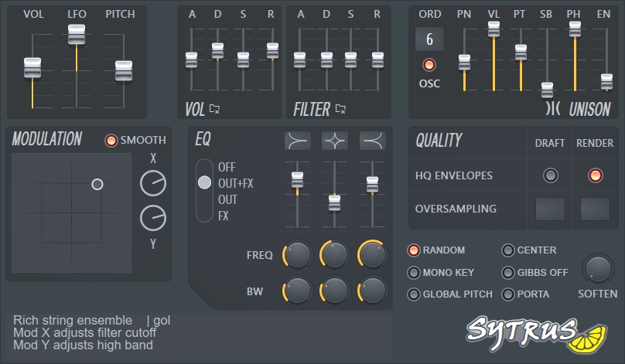Turn on GIBBS OFF option
625x364 pixels.
[x=508, y=273]
